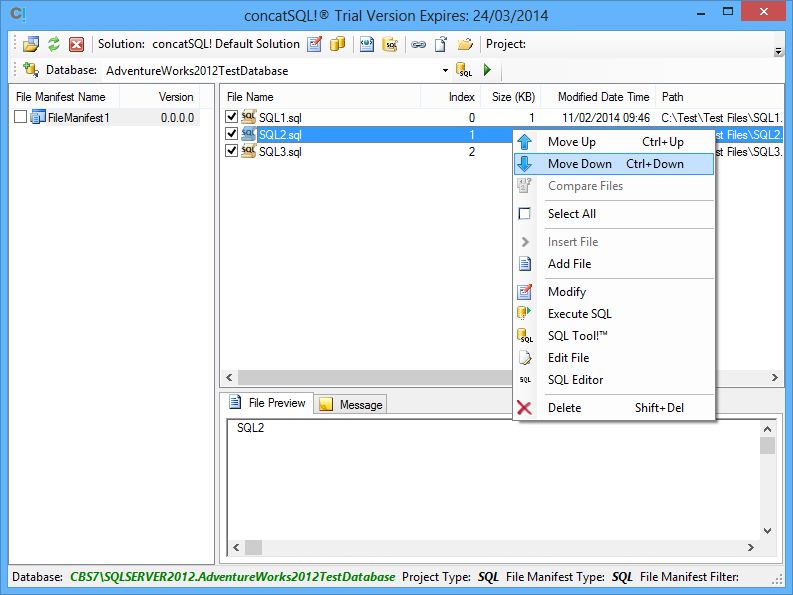Click preview pane scroll left arrow
793x595 pixels.
pos(236,547)
